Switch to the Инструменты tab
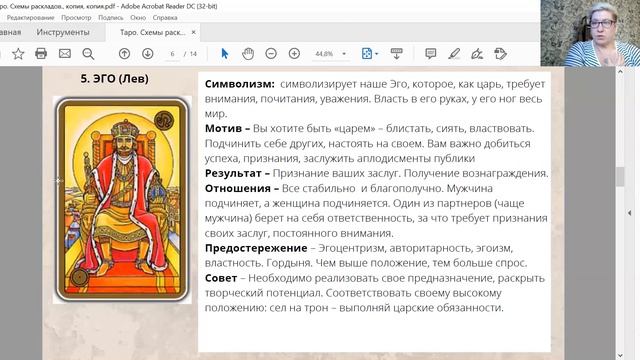Viewport: 640px width, 360px height. (x=63, y=32)
